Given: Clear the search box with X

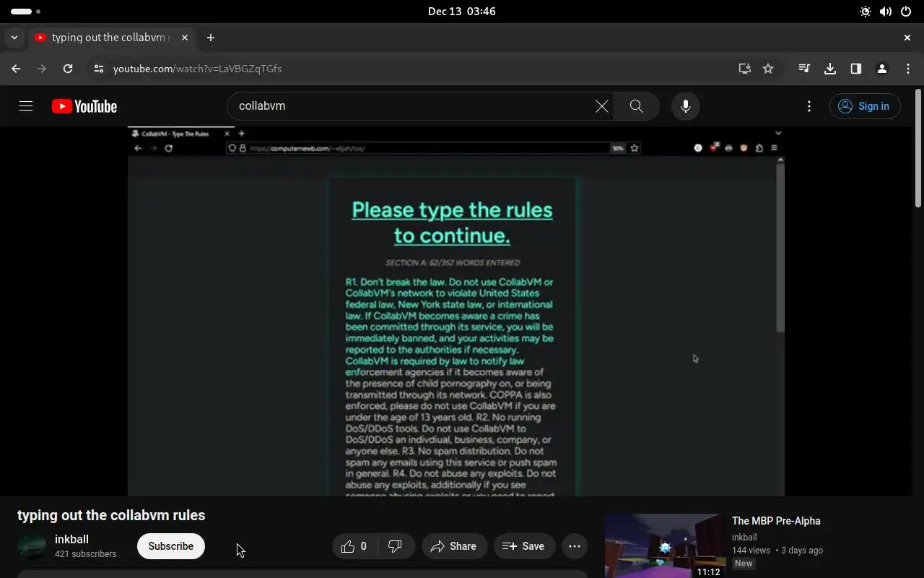Looking at the screenshot, I should (601, 106).
